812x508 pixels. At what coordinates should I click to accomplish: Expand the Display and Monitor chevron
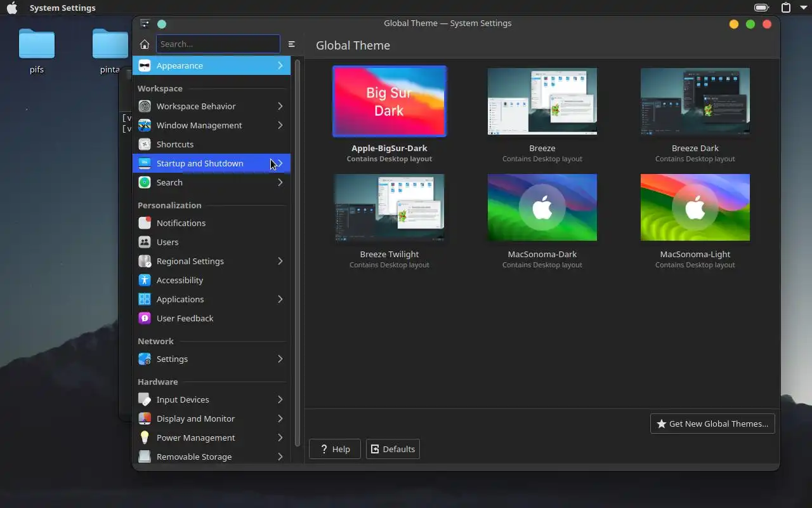[x=280, y=418]
